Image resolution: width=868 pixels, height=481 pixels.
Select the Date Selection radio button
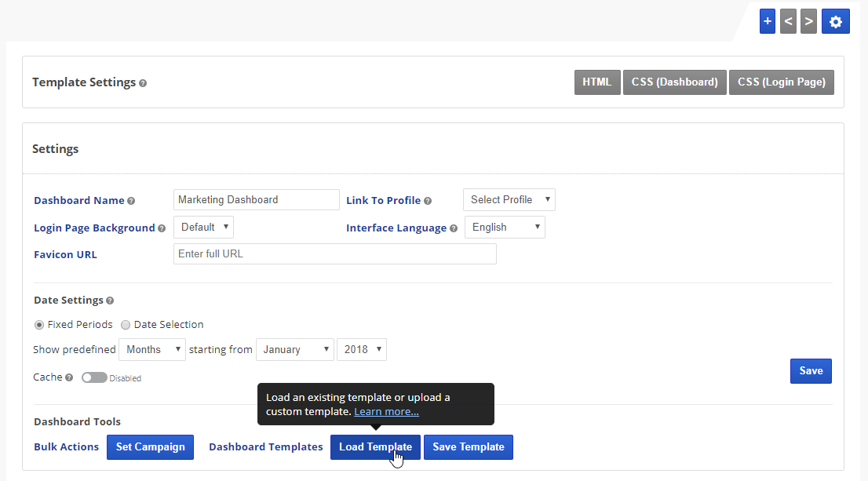[x=126, y=325]
